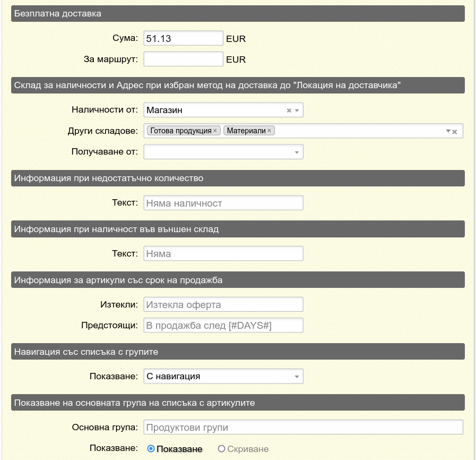Click the Изтекли text field
The height and width of the screenshot is (460, 476).
[x=223, y=305]
